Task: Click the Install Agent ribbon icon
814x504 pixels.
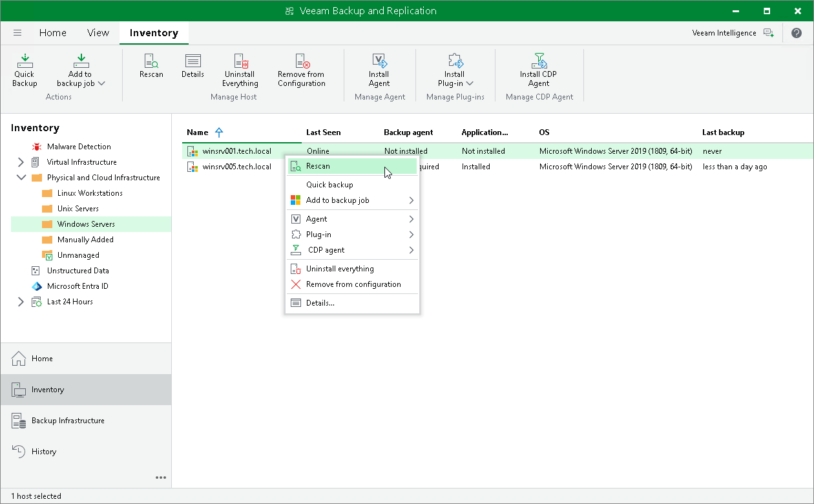Action: 379,70
